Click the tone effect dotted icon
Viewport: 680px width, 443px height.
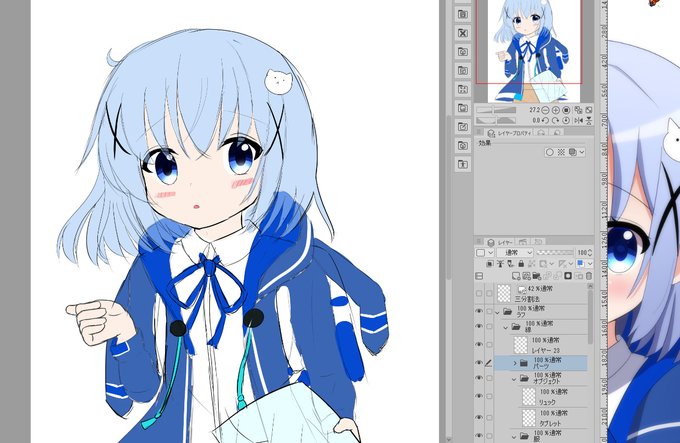coord(561,152)
